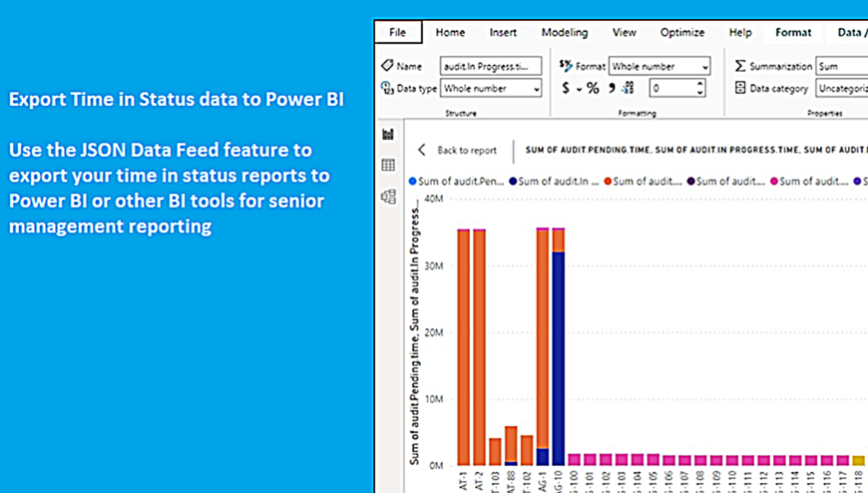Select the AT-2 bar in chart
Image resolution: width=868 pixels, height=493 pixels.
pos(479,347)
